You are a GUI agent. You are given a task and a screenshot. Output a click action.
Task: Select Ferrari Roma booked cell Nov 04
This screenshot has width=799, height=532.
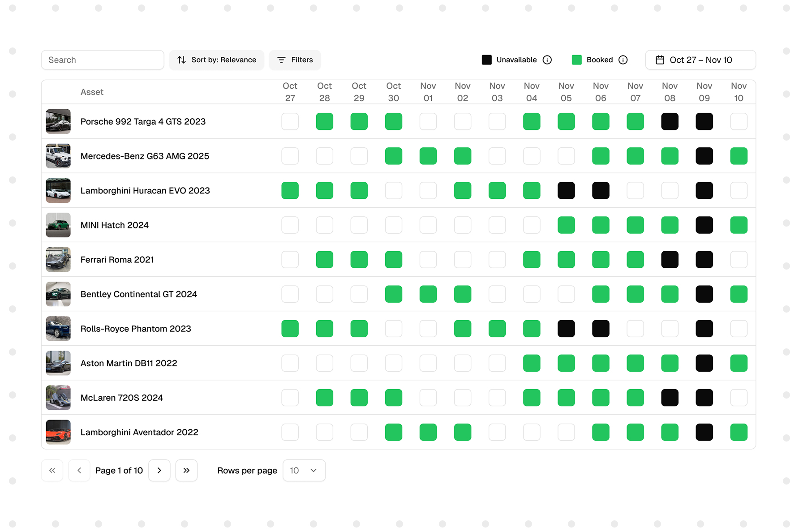click(532, 259)
